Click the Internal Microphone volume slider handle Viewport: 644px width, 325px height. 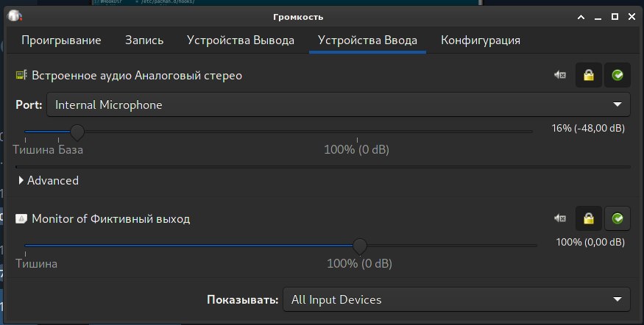click(x=77, y=132)
